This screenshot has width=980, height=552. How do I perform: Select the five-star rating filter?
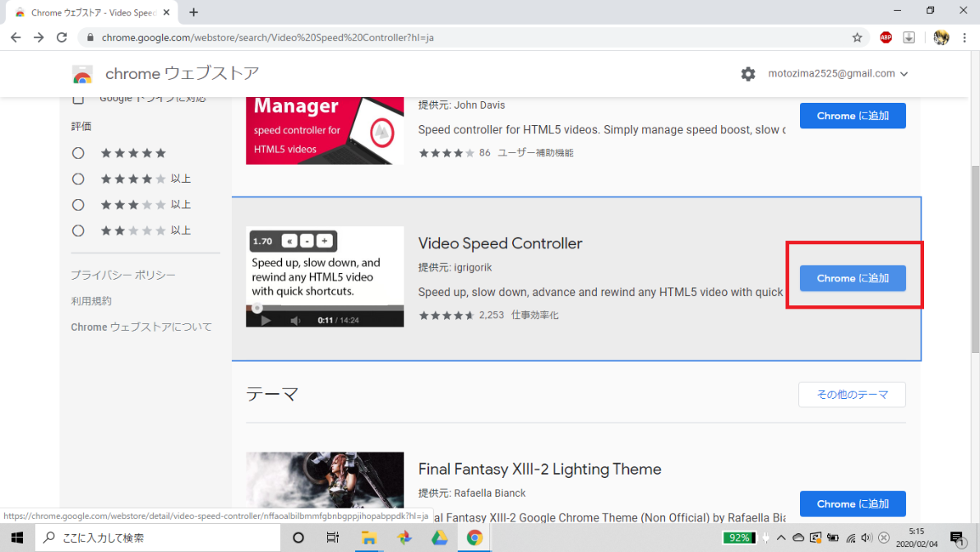tap(78, 153)
